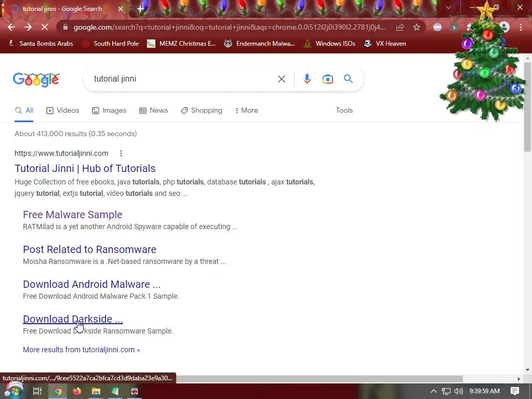Go forward to the next page
The width and height of the screenshot is (532, 399).
click(x=28, y=27)
